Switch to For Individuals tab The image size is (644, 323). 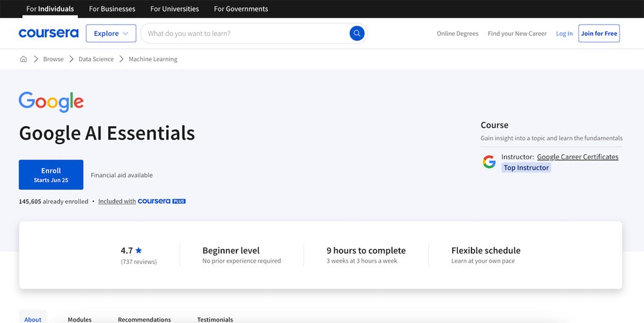50,8
